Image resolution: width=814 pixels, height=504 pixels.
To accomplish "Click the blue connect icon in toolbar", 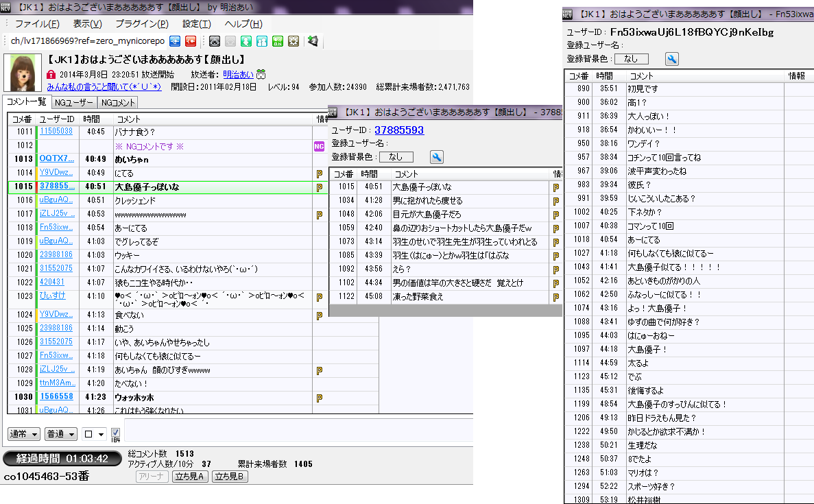I will click(176, 41).
